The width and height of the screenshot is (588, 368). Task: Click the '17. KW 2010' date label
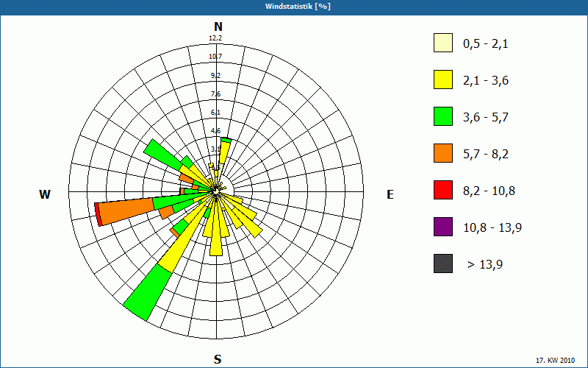click(x=556, y=360)
